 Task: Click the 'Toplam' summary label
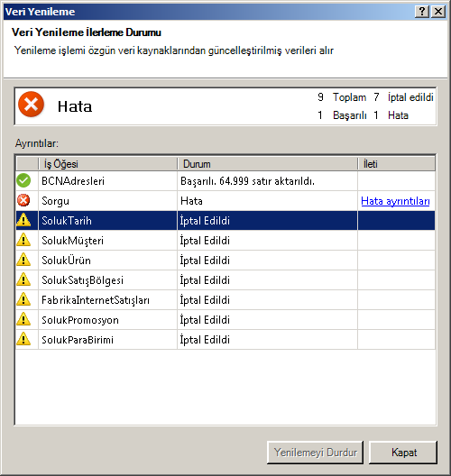350,97
